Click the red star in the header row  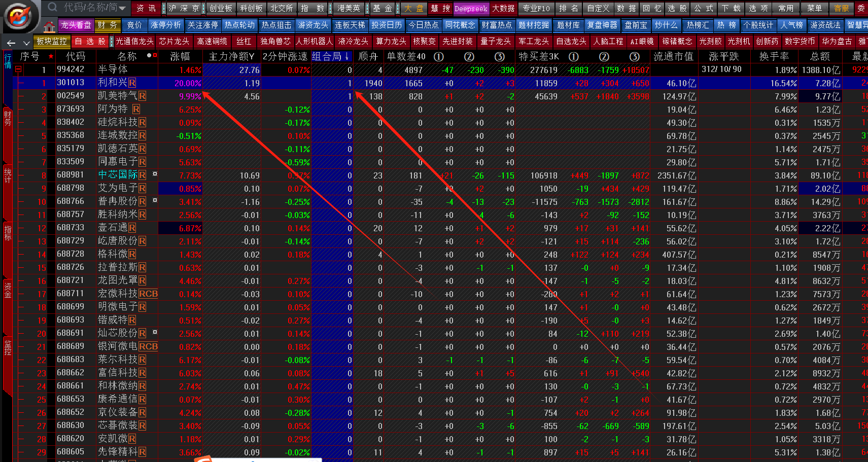click(x=51, y=56)
